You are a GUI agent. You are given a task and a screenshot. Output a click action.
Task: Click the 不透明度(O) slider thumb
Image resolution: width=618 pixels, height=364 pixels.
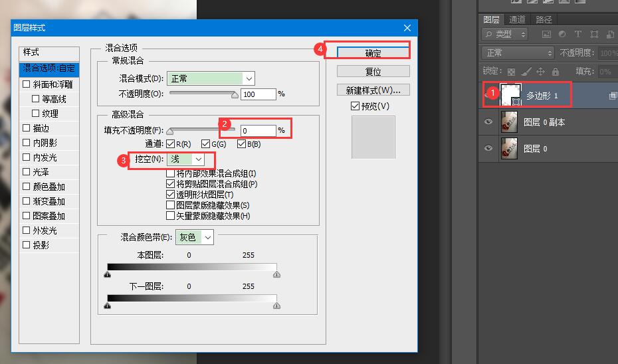point(235,95)
